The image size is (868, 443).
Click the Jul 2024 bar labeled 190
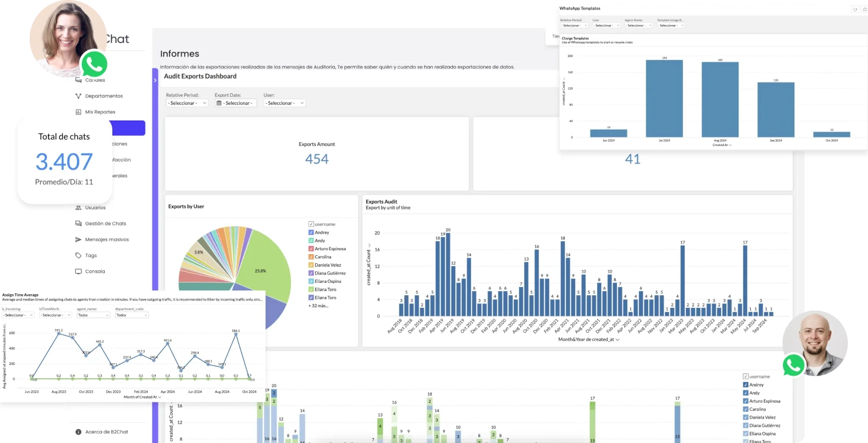(664, 98)
